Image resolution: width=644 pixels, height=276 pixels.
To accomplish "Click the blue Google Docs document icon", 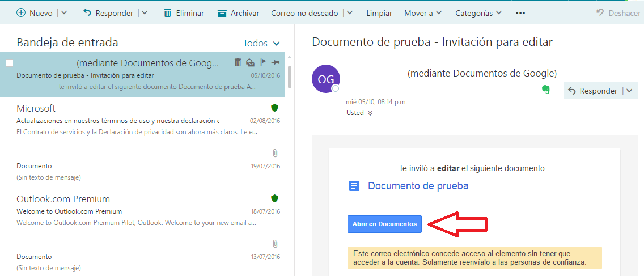I will [x=354, y=186].
